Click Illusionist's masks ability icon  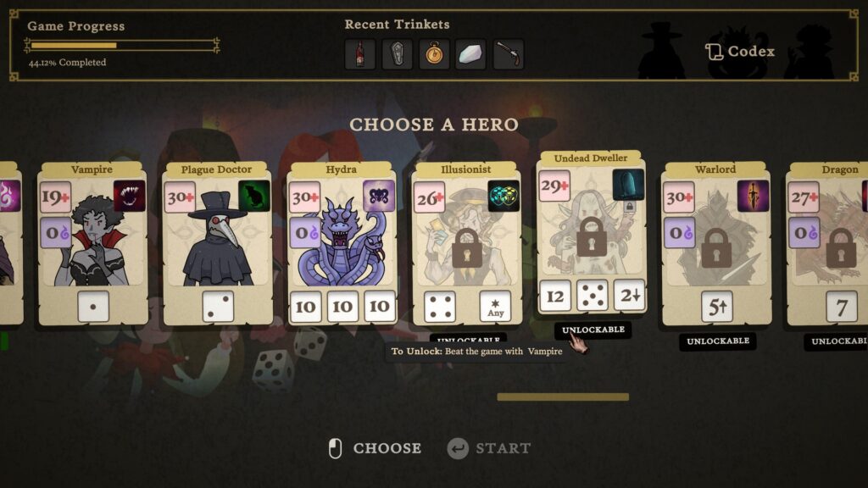(x=504, y=196)
